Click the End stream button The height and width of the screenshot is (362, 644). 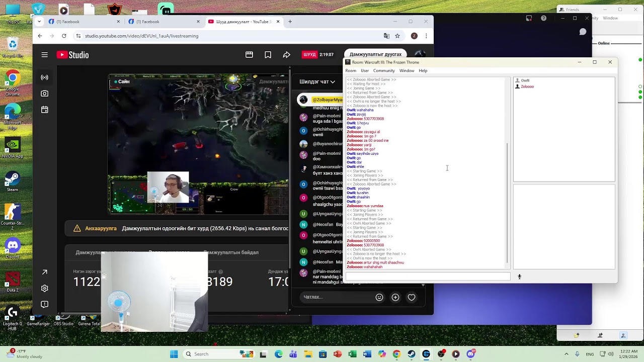pos(375,54)
